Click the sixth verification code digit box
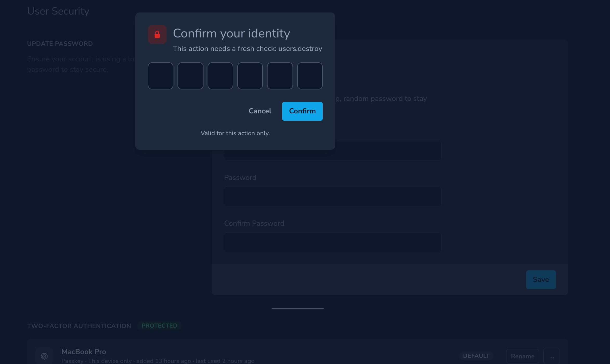The image size is (610, 364). (310, 76)
